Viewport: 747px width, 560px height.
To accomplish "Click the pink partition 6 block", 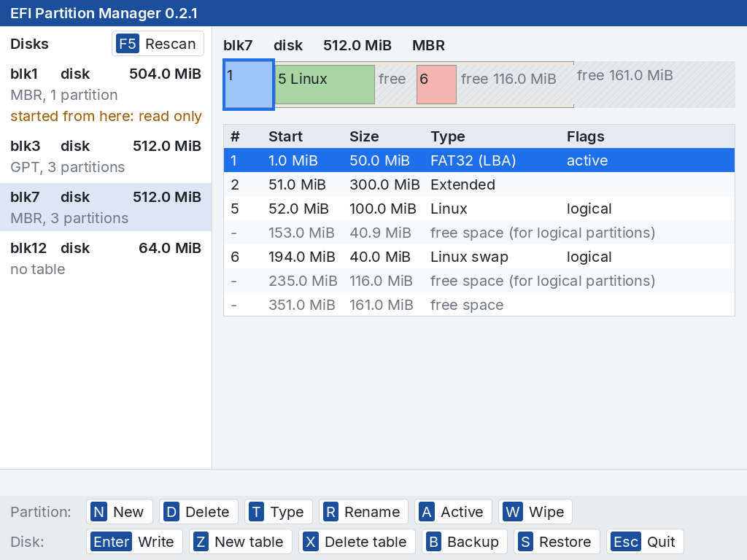I will (x=436, y=85).
